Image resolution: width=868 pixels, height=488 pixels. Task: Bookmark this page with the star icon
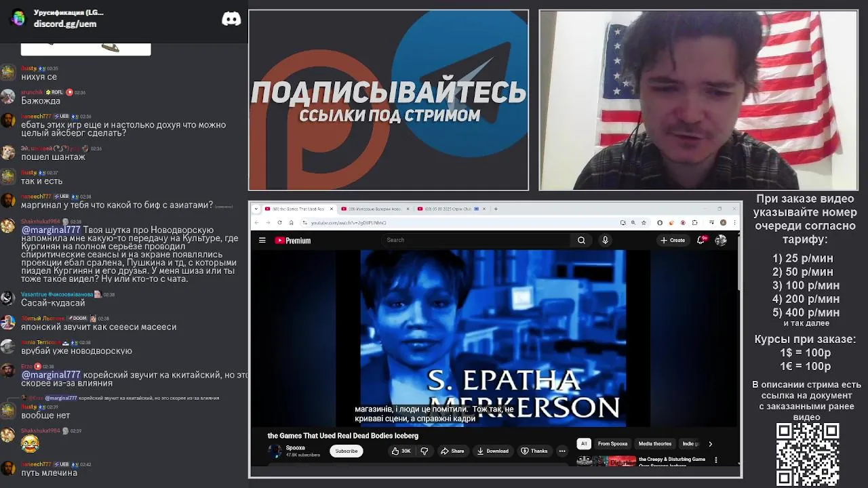coord(644,222)
